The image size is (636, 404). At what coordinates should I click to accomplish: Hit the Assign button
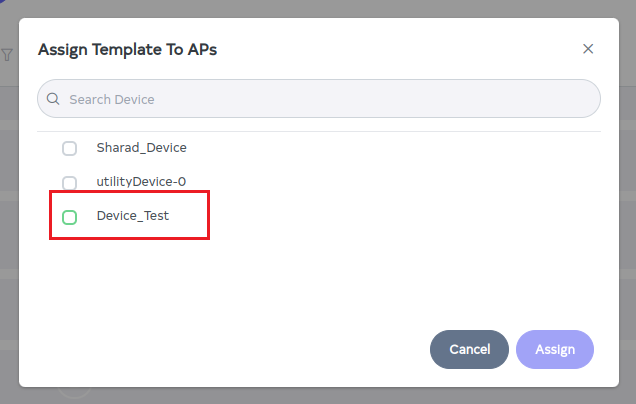click(555, 350)
